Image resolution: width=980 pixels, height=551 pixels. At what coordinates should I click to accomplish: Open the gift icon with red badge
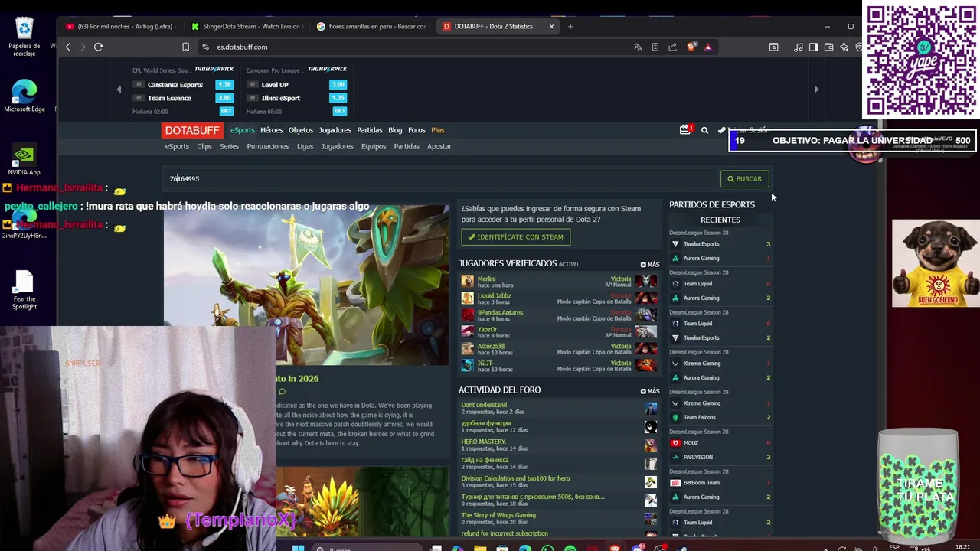coord(685,130)
